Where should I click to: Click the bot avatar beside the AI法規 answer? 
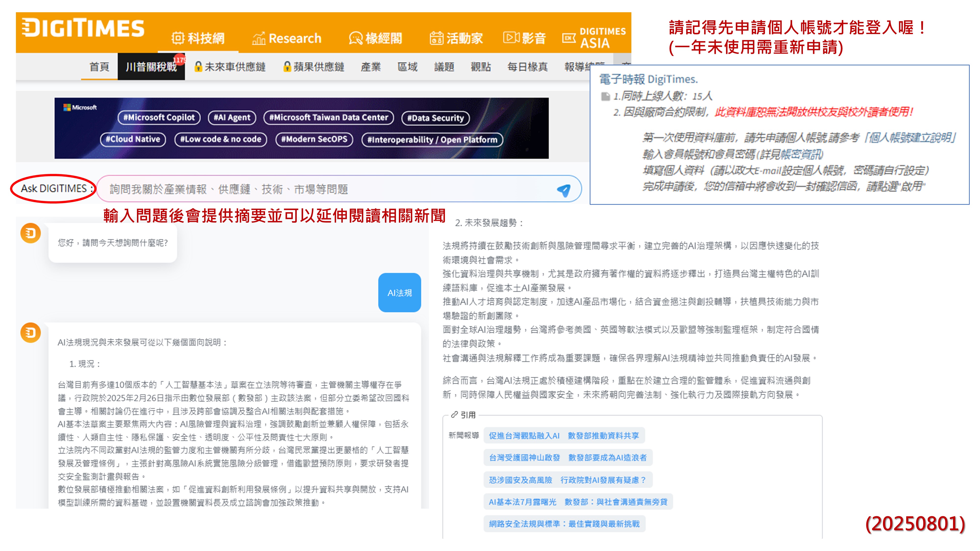(31, 333)
